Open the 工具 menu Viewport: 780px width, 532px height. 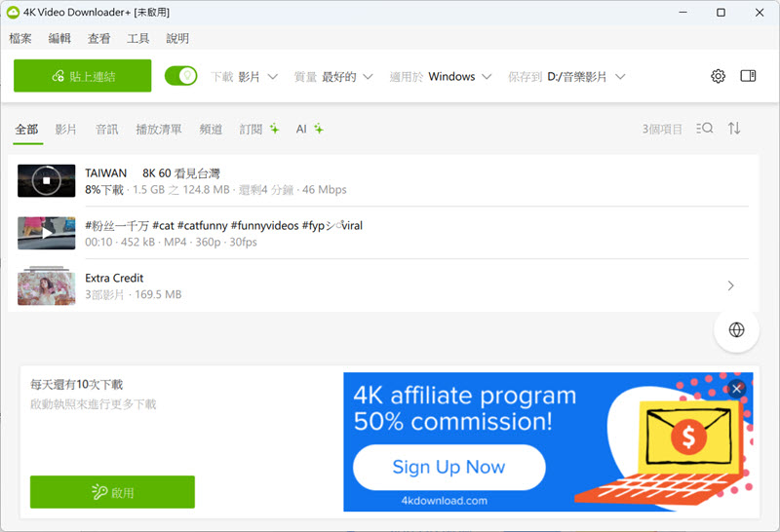[137, 38]
